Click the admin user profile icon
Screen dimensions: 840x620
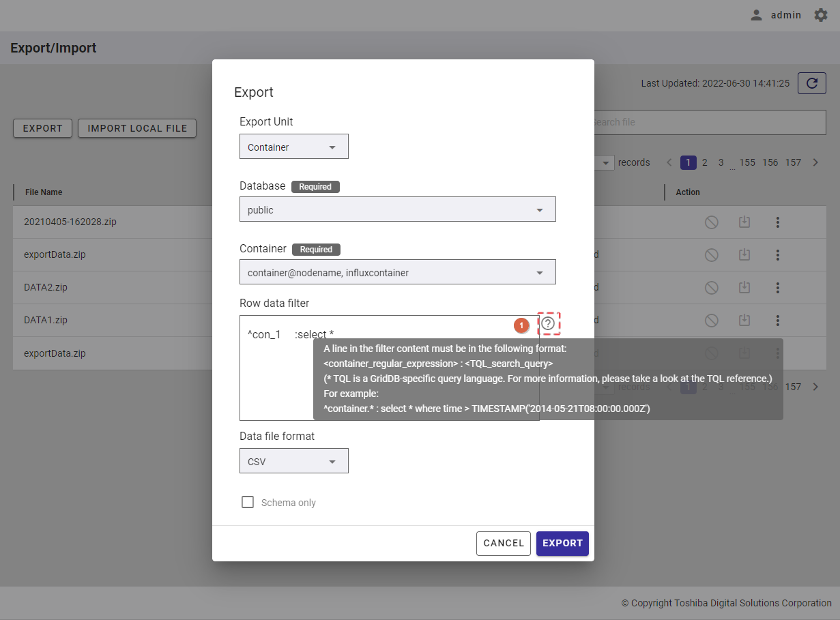(756, 15)
